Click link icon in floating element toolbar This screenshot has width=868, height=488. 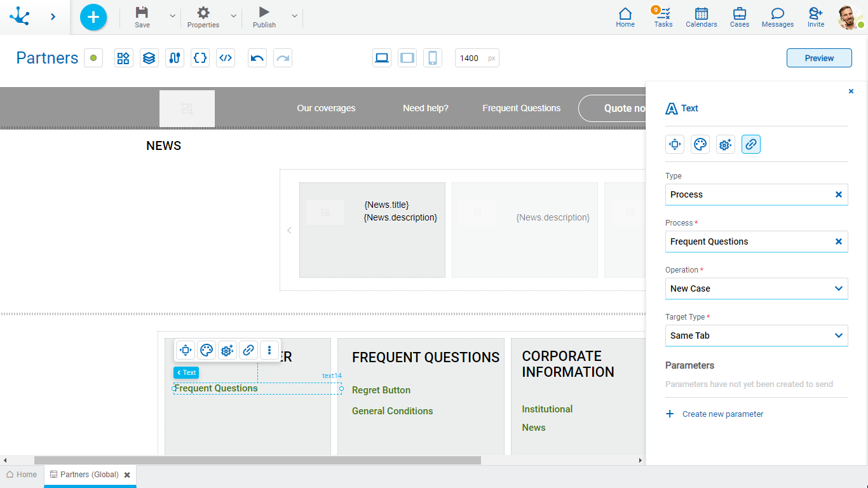[x=248, y=350]
